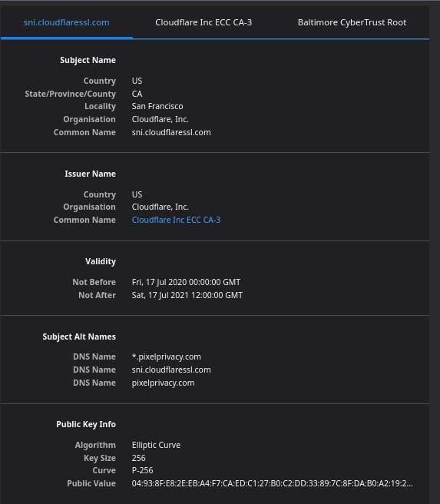Screen dimensions: 440x504
Task: Select DNS Name sni.cloudflaressl.com entry
Action: [x=171, y=370]
